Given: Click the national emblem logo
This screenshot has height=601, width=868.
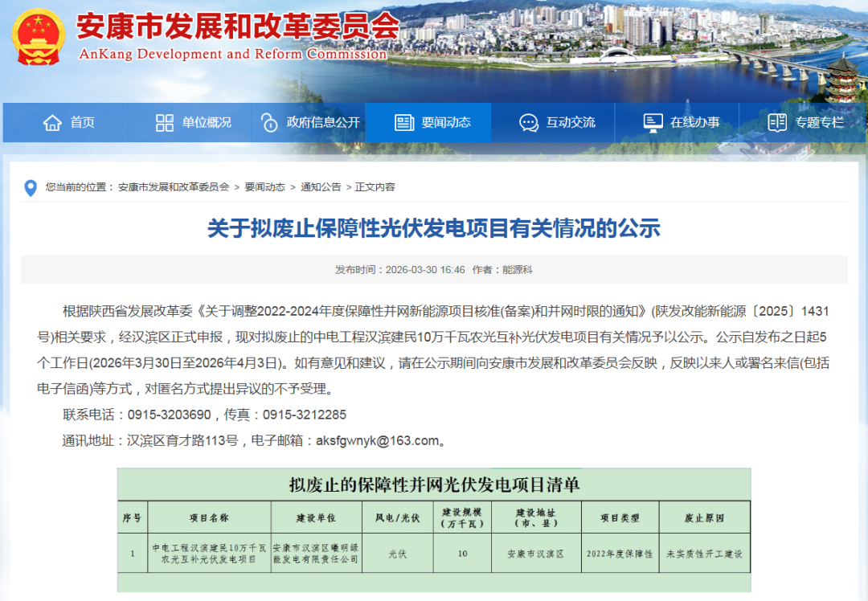Looking at the screenshot, I should tap(40, 38).
